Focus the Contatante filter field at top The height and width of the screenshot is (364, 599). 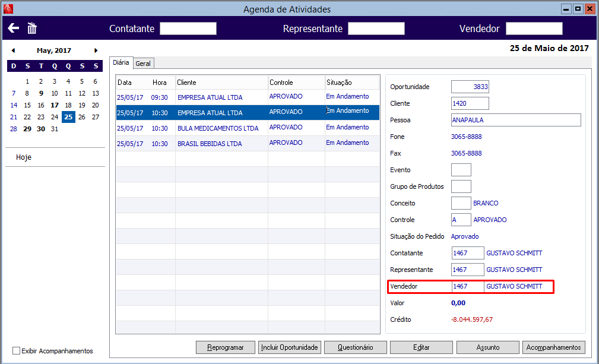point(188,29)
